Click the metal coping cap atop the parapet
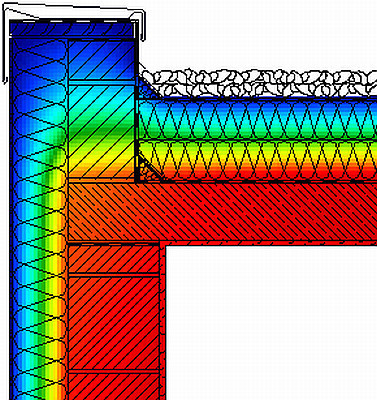 pyautogui.click(x=74, y=12)
